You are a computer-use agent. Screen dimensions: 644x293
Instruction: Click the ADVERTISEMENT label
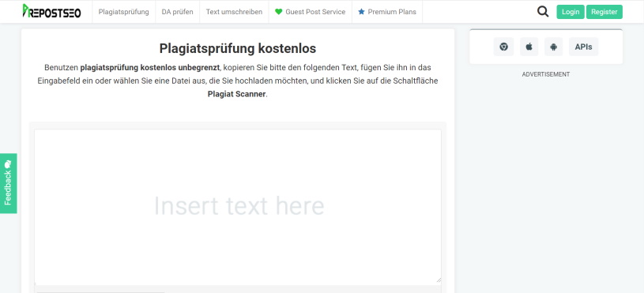pos(546,74)
